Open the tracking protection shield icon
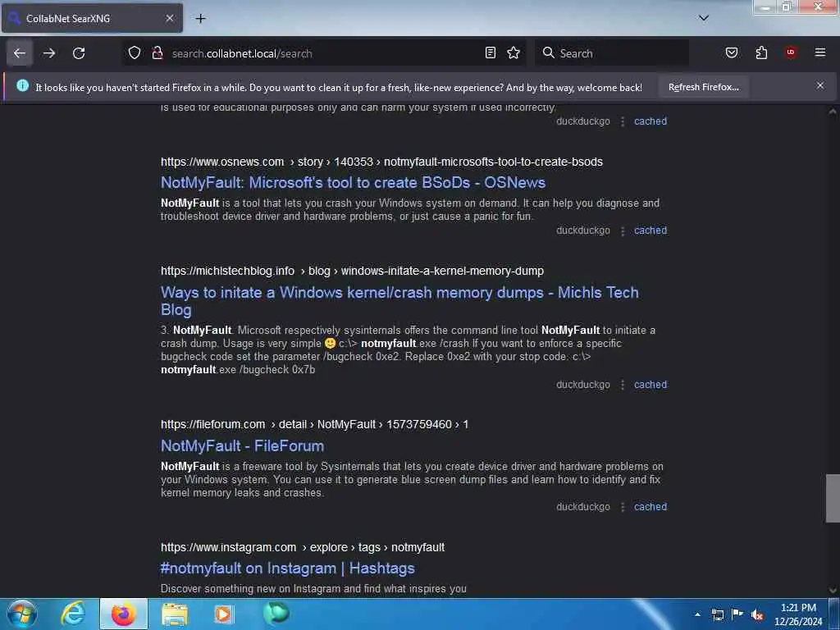This screenshot has width=840, height=630. (135, 53)
